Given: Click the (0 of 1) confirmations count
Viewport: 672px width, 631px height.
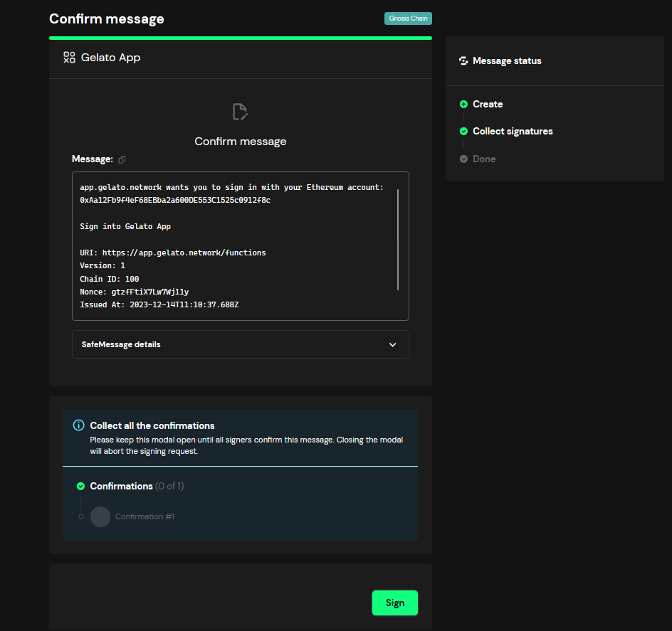Looking at the screenshot, I should (169, 486).
